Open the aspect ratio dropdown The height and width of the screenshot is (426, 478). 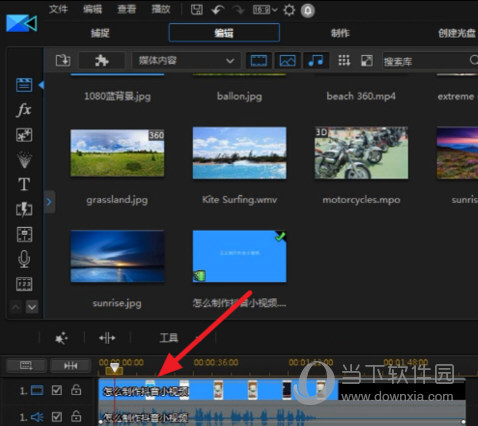click(x=265, y=10)
